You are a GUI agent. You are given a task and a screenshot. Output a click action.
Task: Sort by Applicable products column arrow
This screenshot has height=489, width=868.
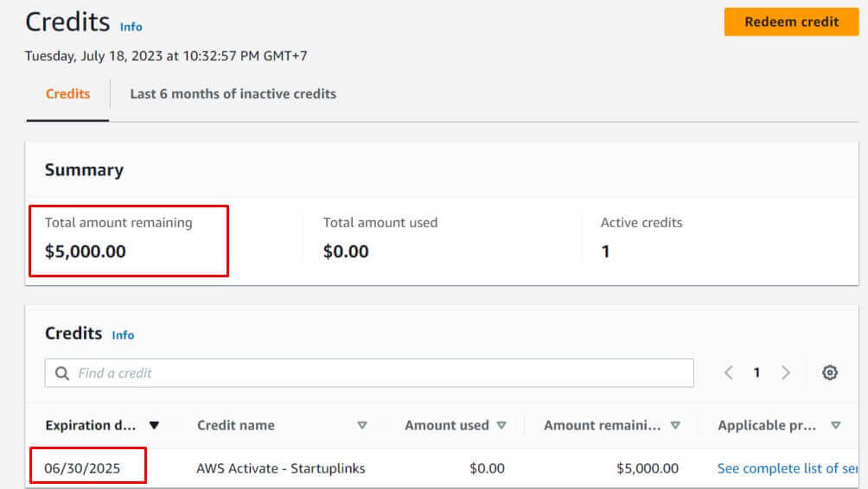(x=836, y=425)
